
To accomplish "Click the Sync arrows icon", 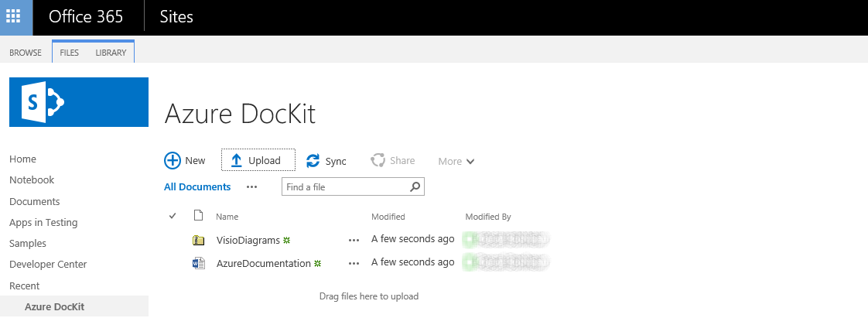I will (x=313, y=161).
